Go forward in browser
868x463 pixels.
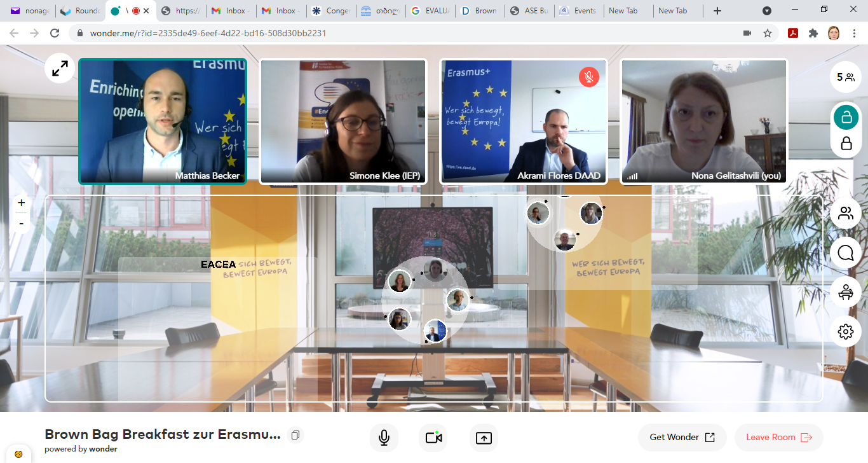click(x=34, y=33)
